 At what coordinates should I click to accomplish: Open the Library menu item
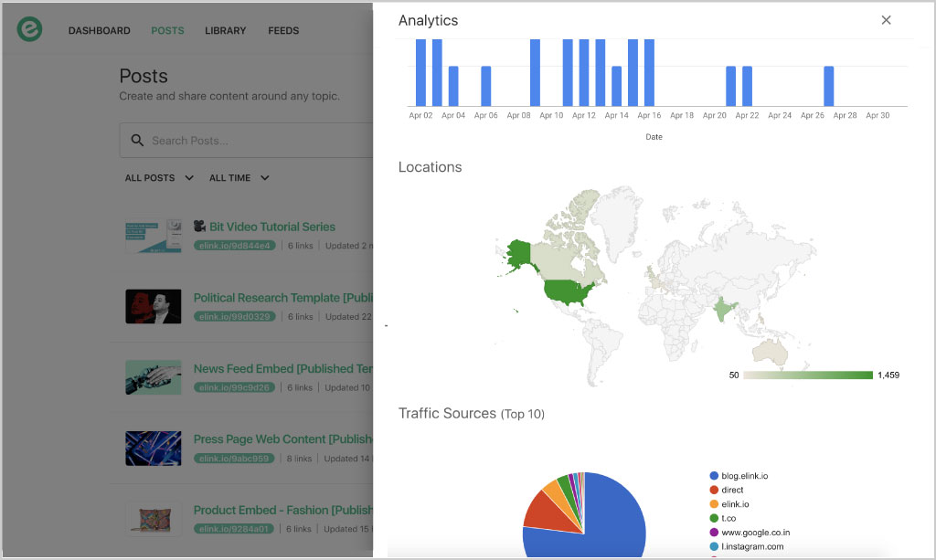(225, 30)
